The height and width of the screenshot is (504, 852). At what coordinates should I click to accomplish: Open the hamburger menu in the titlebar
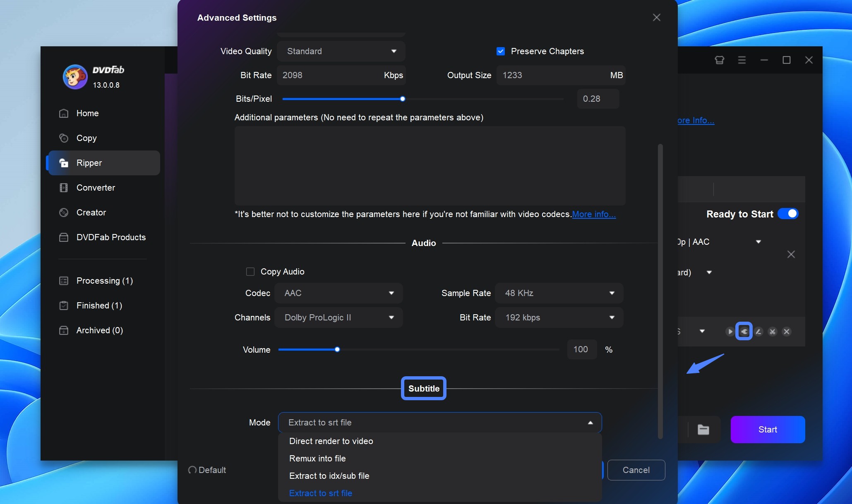pos(742,60)
